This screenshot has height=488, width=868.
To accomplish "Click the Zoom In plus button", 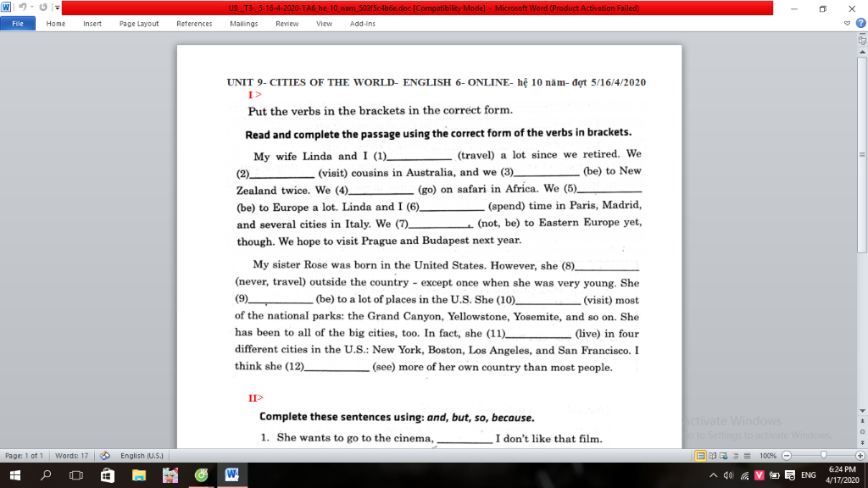I will tap(860, 456).
